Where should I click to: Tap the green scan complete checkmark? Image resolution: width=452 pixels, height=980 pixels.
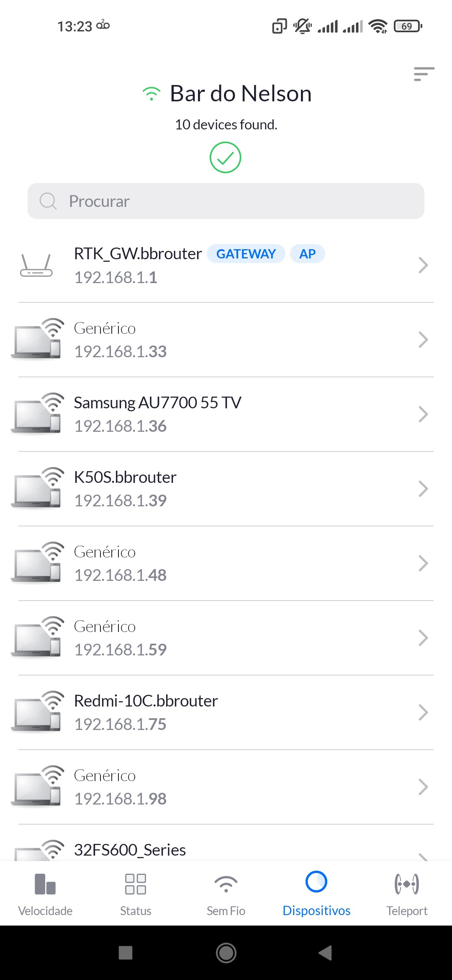[x=225, y=157]
